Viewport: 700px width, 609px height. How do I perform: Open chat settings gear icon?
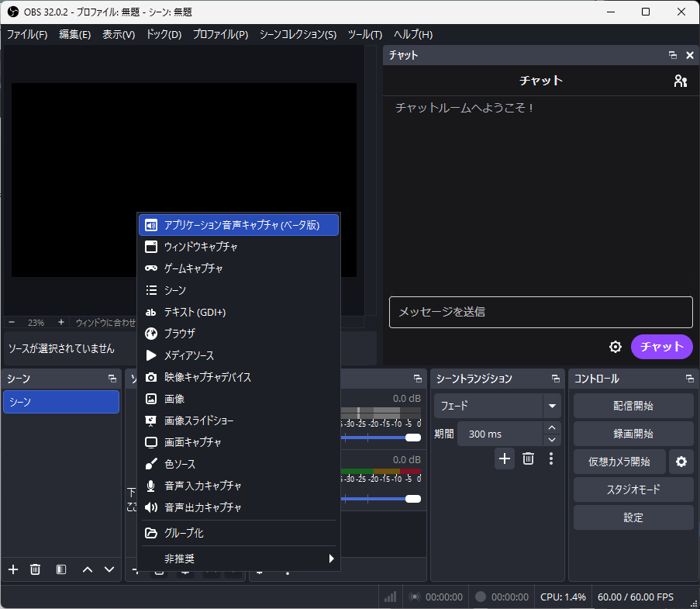click(616, 347)
